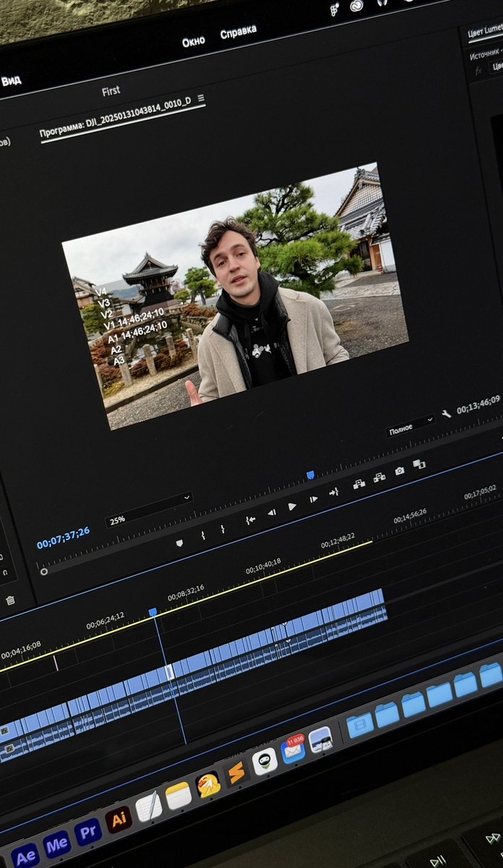This screenshot has height=868, width=503.
Task: Open the Окно menu
Action: click(x=193, y=41)
